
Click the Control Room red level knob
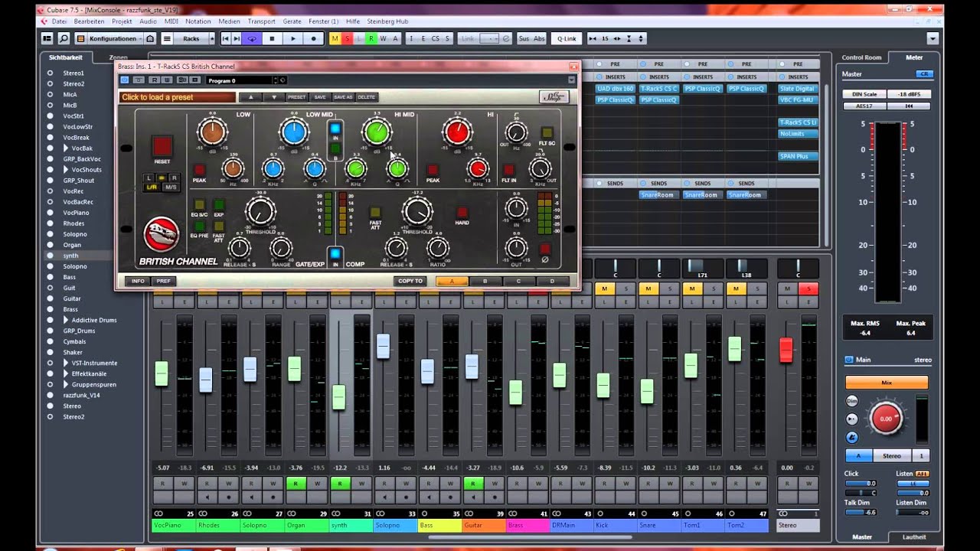[886, 419]
